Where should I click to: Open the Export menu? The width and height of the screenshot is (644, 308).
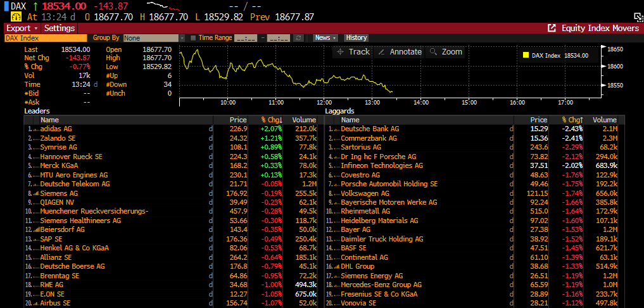pos(22,29)
